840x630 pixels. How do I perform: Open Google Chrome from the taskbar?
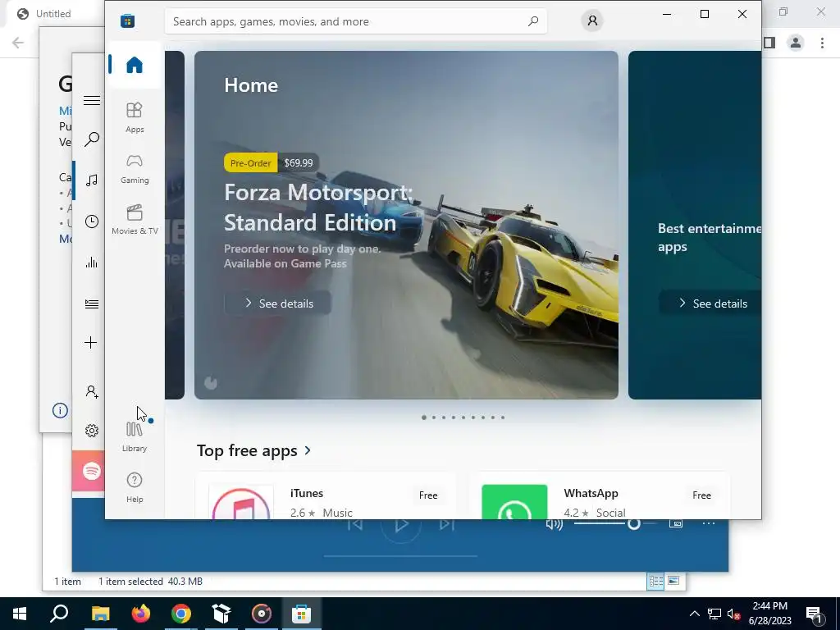pos(181,614)
